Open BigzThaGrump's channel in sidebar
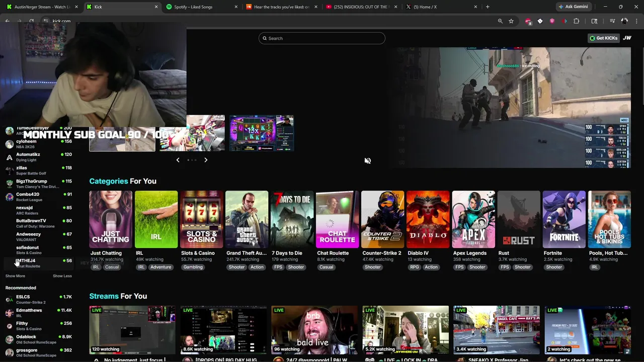Viewport: 644px width, 362px height. (39, 184)
